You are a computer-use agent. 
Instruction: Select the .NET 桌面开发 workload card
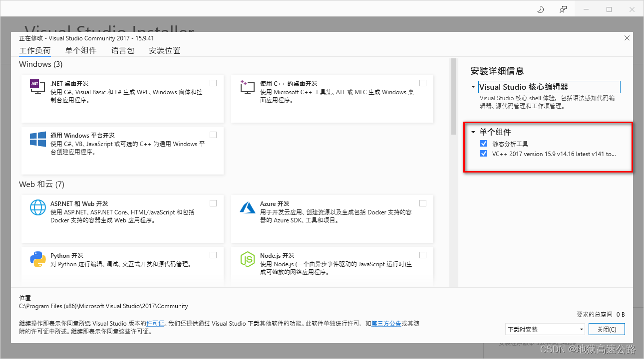point(122,99)
